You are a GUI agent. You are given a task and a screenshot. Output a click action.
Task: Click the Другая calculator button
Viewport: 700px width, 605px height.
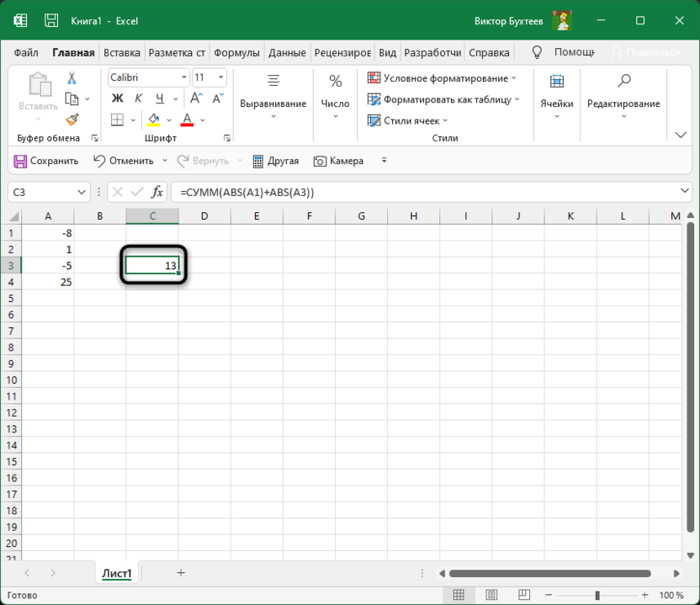pos(276,161)
